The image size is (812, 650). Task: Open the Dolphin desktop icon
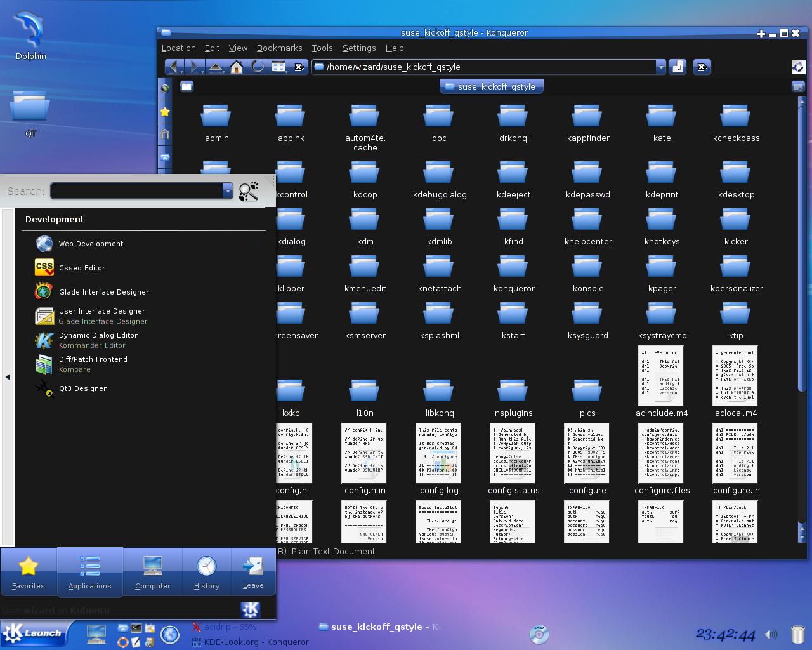[x=30, y=36]
